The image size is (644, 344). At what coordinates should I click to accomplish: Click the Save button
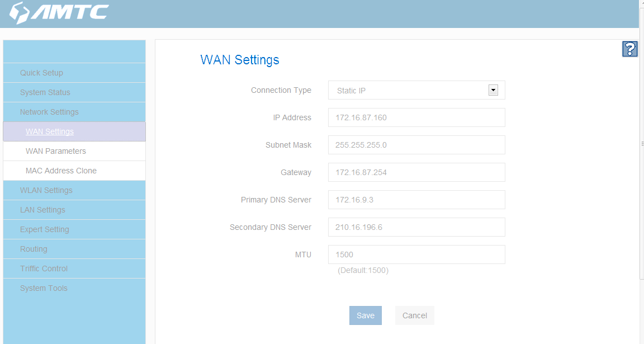366,315
